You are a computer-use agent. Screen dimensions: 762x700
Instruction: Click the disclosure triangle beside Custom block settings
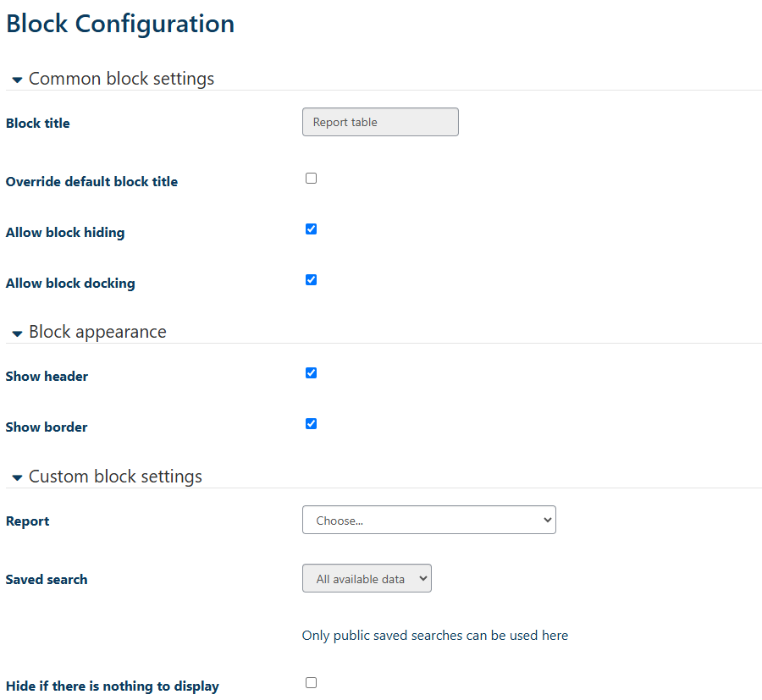click(16, 477)
